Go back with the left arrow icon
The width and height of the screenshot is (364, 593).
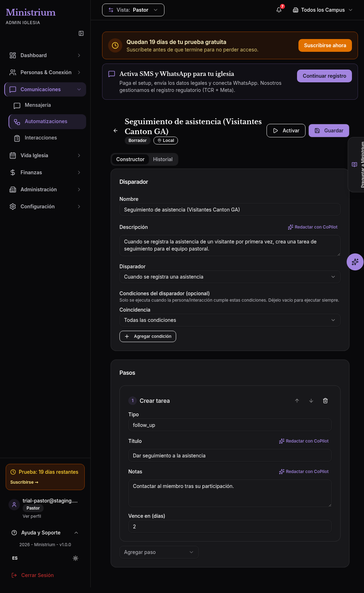tap(116, 131)
